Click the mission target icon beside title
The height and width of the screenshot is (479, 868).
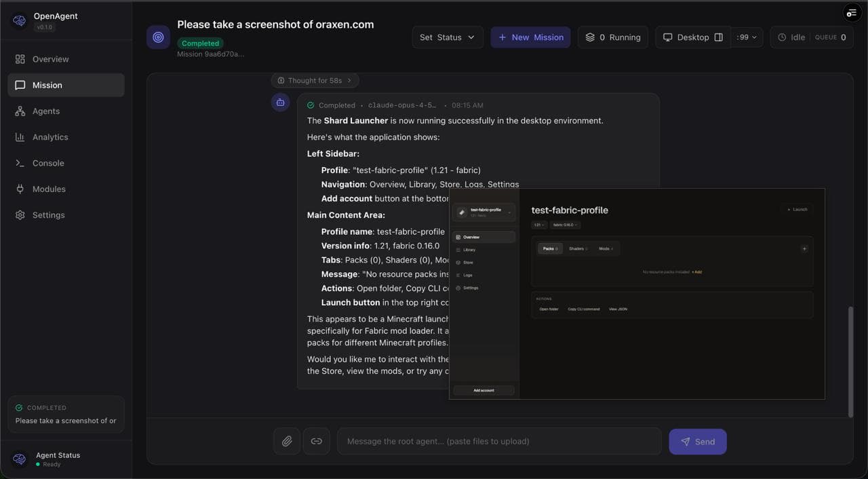[x=158, y=37]
